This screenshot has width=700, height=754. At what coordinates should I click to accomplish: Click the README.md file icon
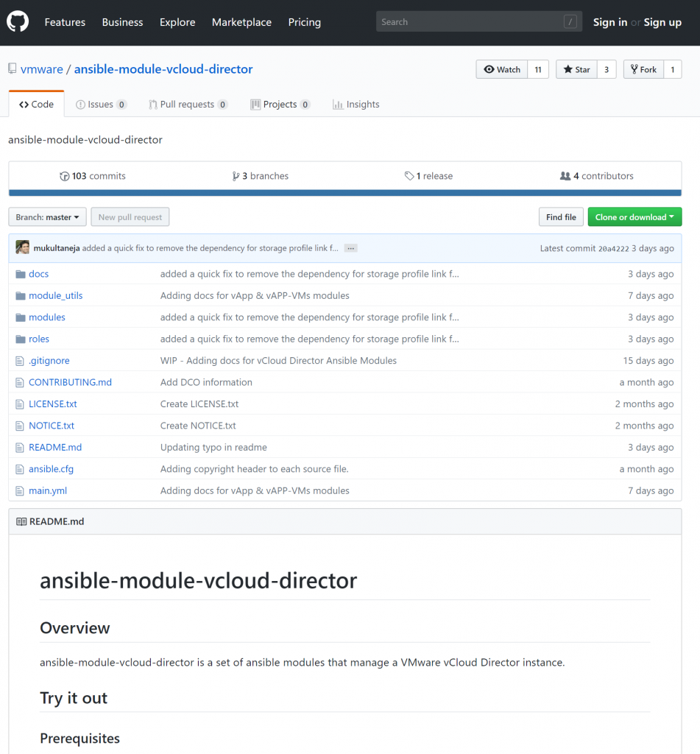21,448
